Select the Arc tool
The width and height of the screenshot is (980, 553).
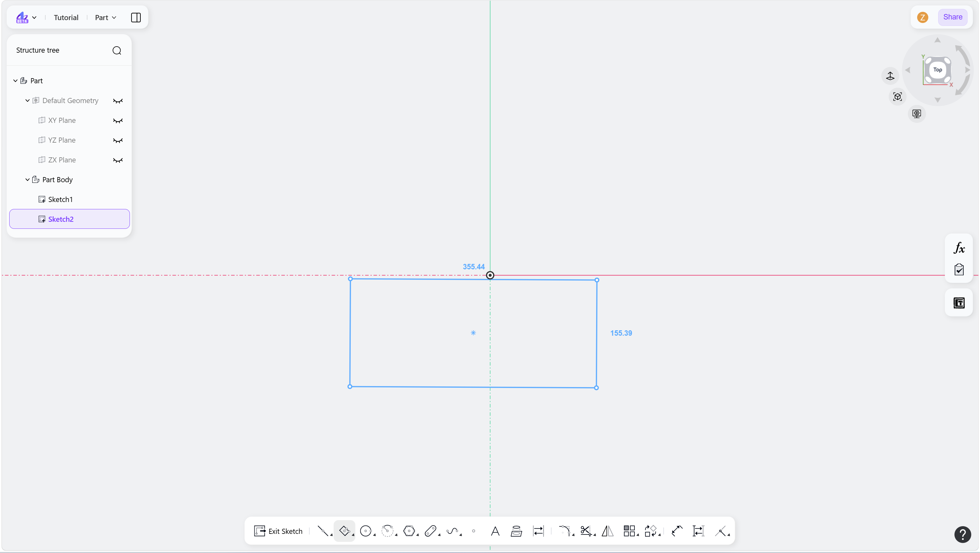(387, 531)
